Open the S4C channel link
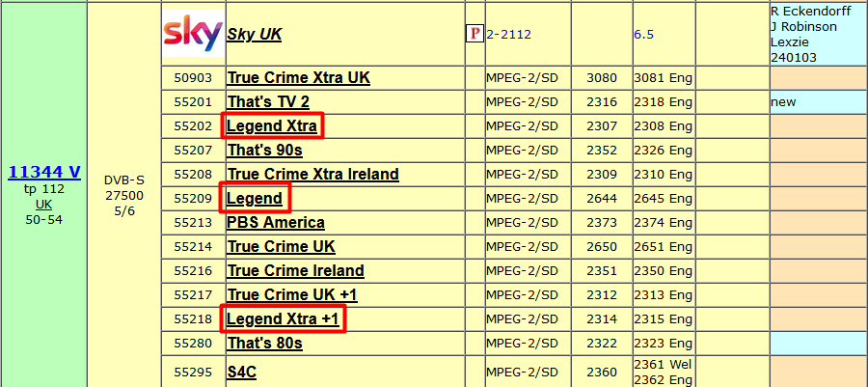Viewport: 868px width, 387px height. [241, 371]
